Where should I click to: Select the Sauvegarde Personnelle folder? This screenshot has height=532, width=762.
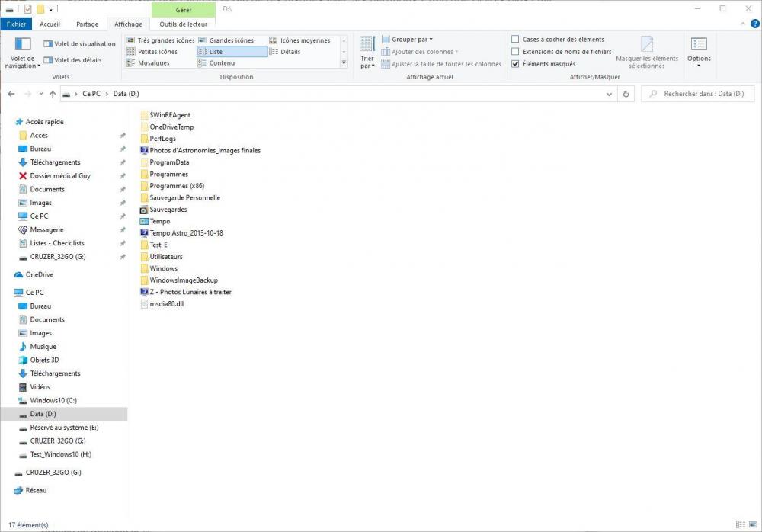pyautogui.click(x=180, y=198)
